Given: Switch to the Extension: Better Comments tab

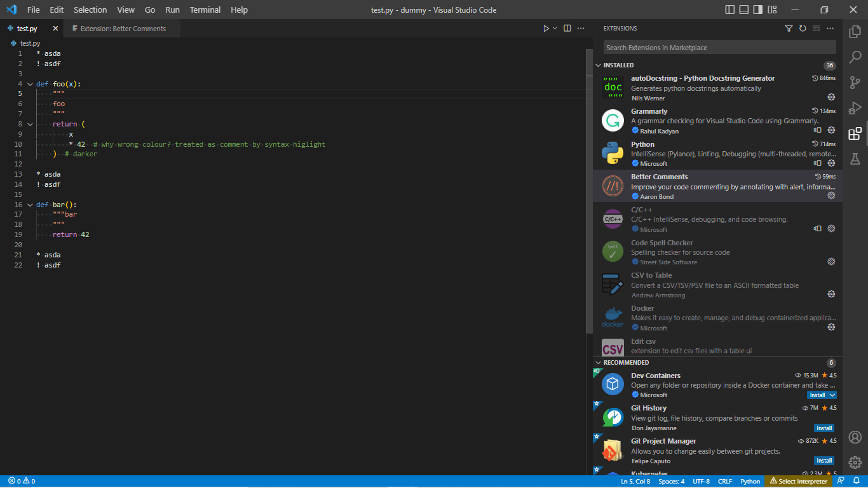Looking at the screenshot, I should 122,28.
